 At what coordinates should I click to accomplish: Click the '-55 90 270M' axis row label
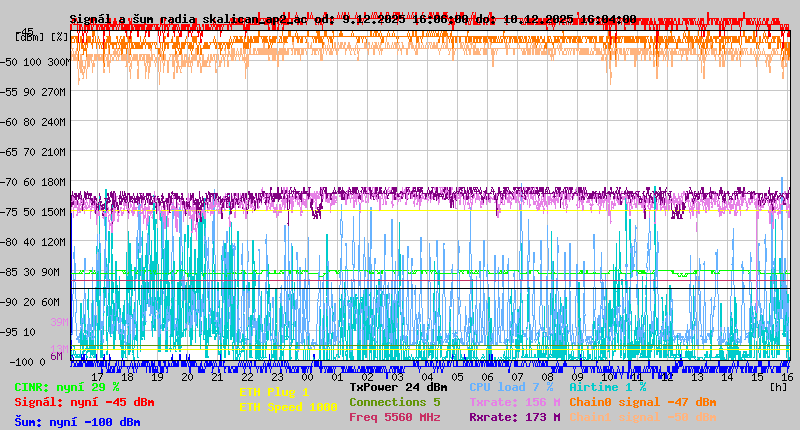[x=33, y=92]
